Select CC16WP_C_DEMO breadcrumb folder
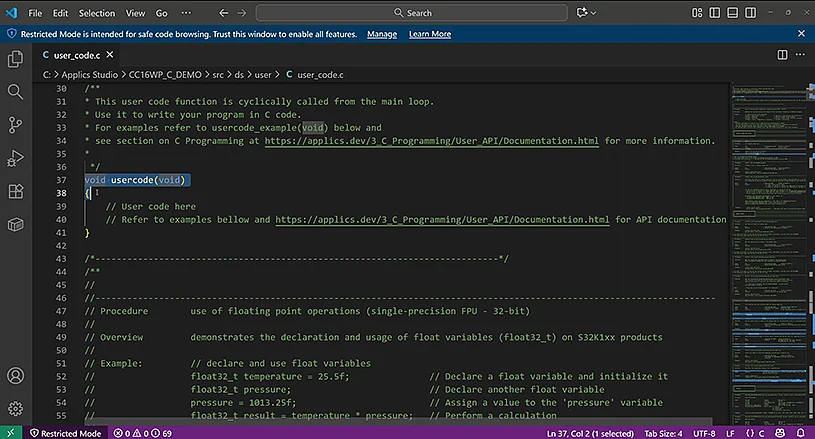 165,75
